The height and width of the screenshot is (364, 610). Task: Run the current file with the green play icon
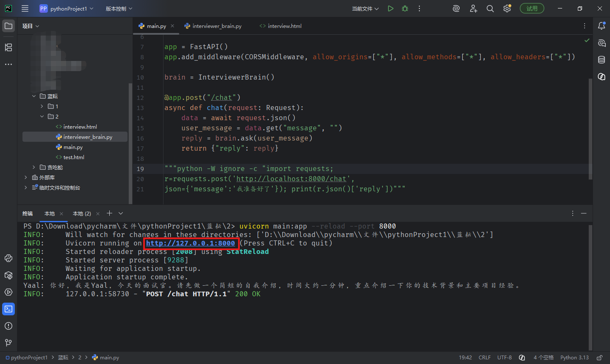click(x=391, y=8)
